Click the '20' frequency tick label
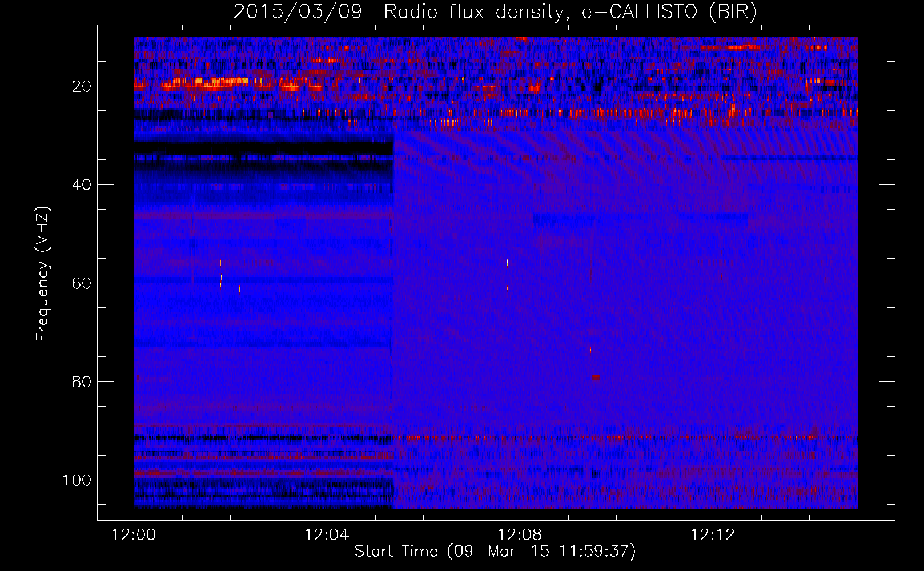The width and height of the screenshot is (924, 571). pyautogui.click(x=82, y=86)
